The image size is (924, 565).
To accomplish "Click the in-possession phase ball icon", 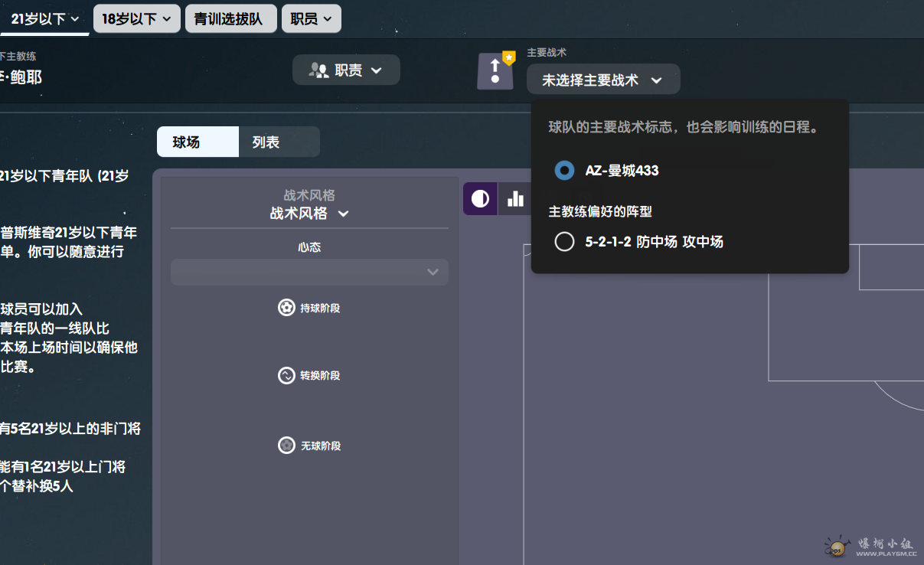I will coord(286,308).
